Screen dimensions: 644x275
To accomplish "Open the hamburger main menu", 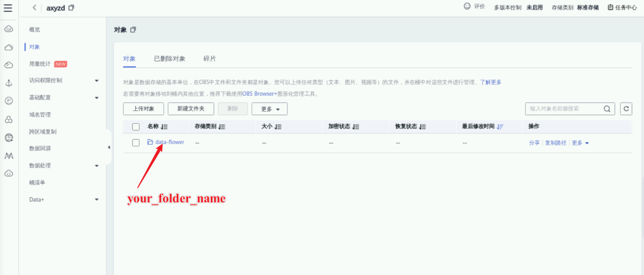I will pos(8,8).
